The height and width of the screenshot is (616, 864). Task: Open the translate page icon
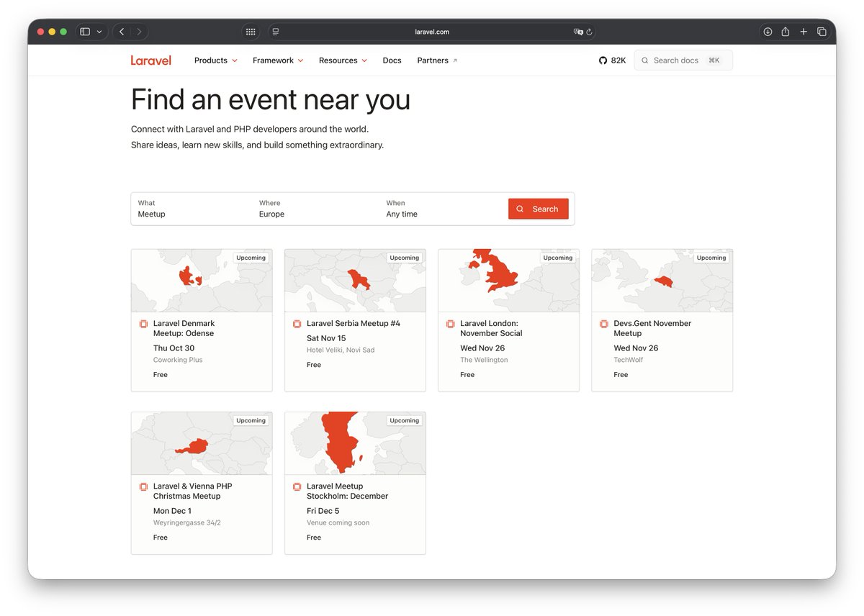pos(577,32)
